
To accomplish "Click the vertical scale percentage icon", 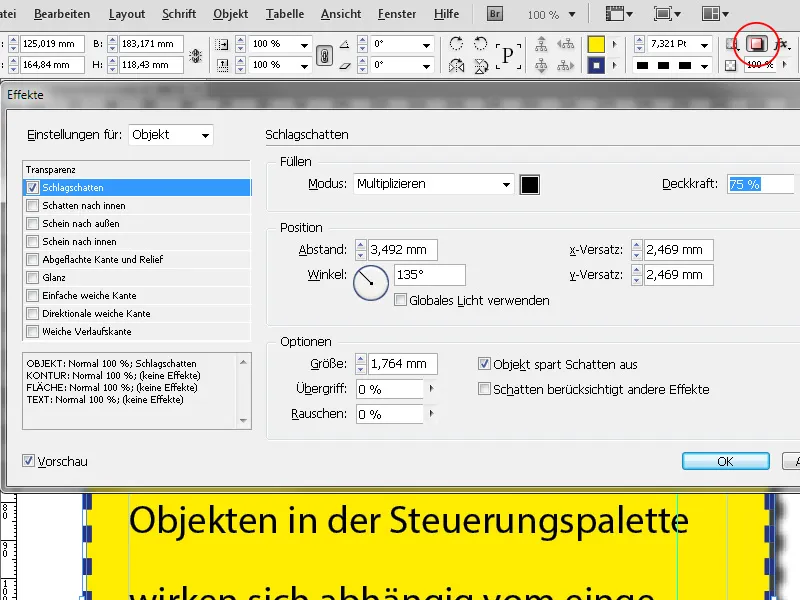I will (x=222, y=65).
